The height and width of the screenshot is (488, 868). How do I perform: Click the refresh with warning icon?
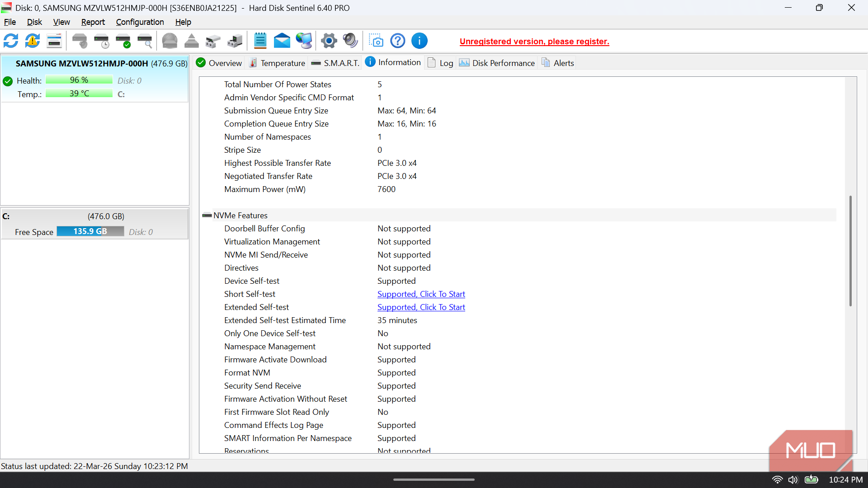point(33,41)
